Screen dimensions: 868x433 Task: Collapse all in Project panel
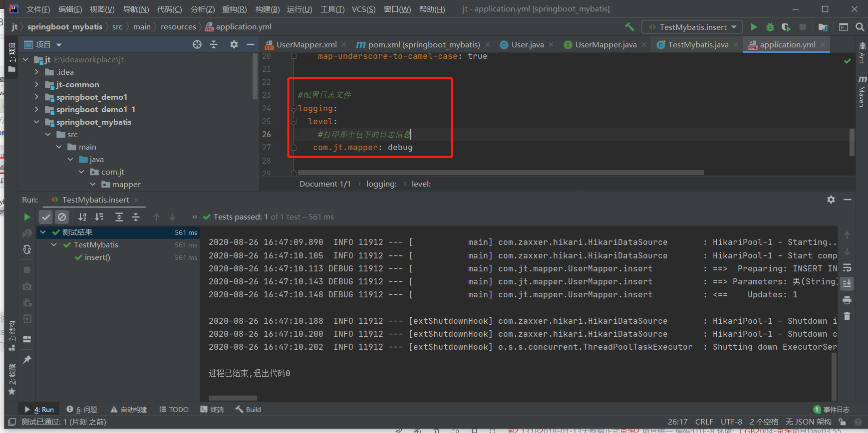[x=214, y=44]
